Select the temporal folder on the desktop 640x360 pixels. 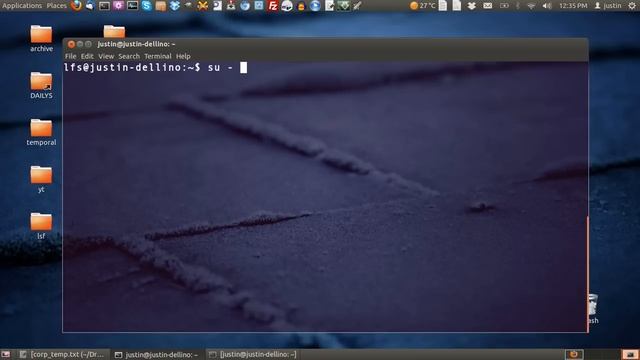[41, 133]
